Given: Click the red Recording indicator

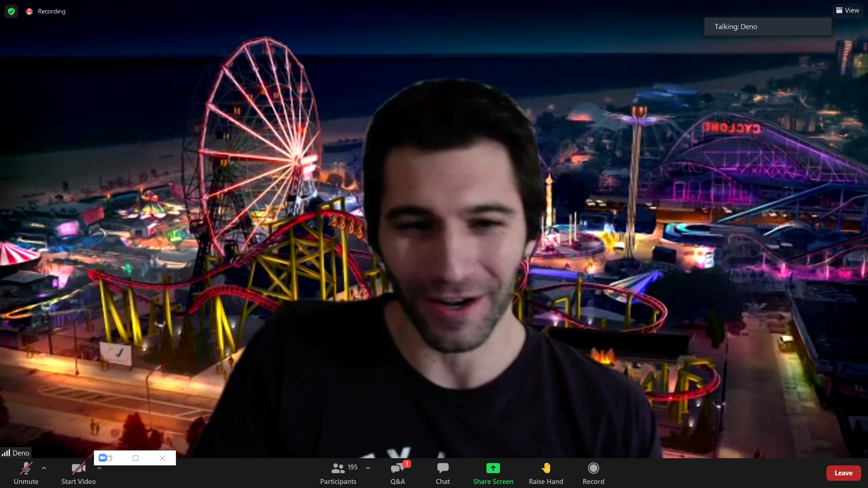Looking at the screenshot, I should (29, 11).
